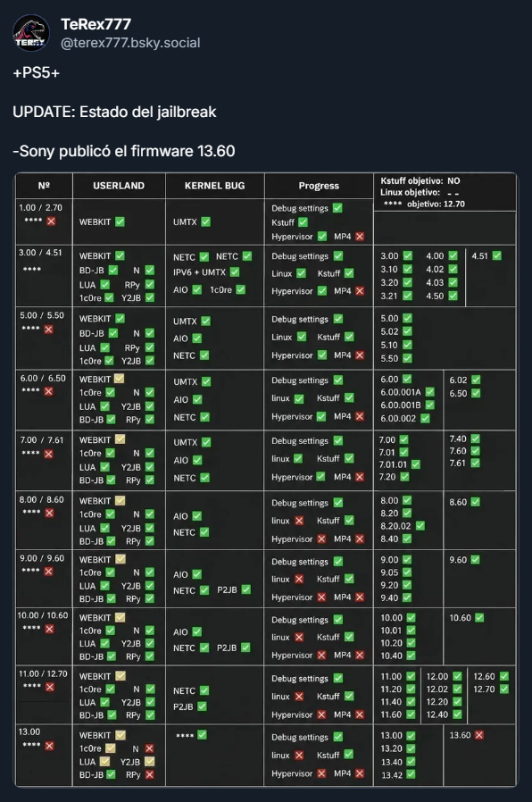Click the USERLAND column header
This screenshot has width=532, height=802.
(x=119, y=186)
